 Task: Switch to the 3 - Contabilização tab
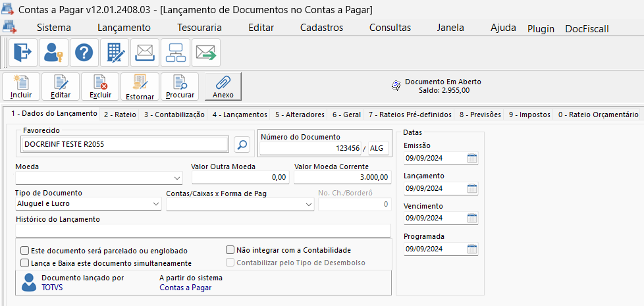click(174, 115)
